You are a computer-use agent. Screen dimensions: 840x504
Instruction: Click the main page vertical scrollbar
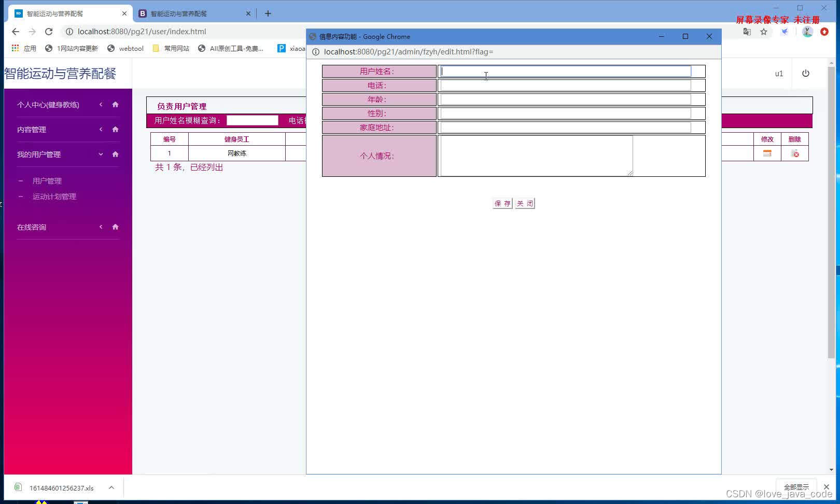[x=831, y=212]
